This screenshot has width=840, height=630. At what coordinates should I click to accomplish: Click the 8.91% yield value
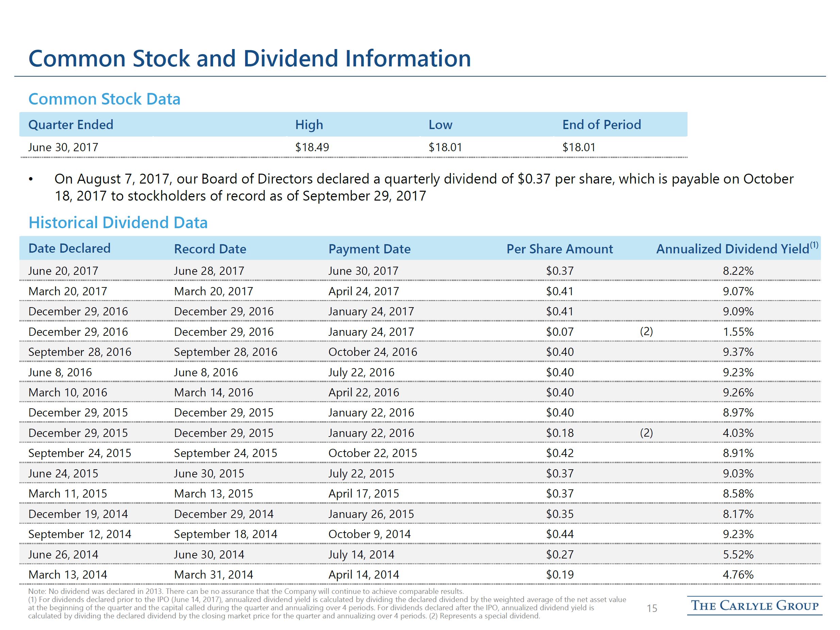click(738, 453)
